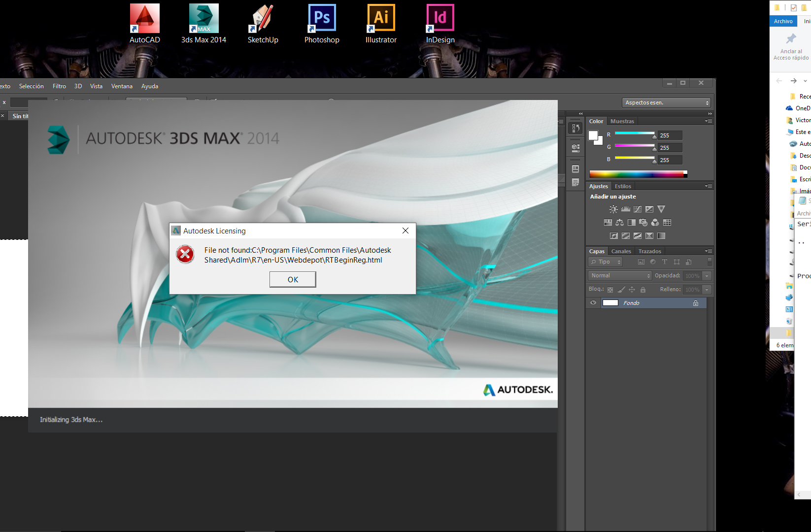Add an Exposure adjustment
Image resolution: width=811 pixels, height=532 pixels.
tap(649, 209)
